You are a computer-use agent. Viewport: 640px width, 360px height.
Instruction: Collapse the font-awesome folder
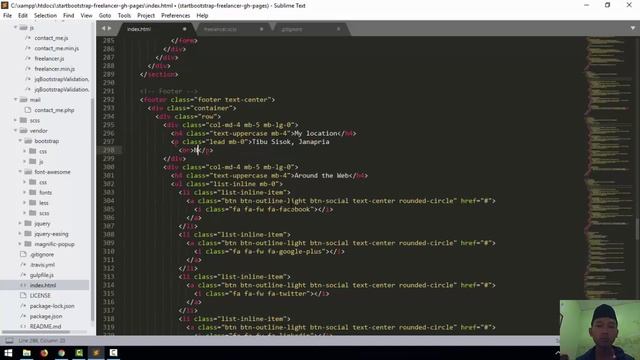pos(20,172)
